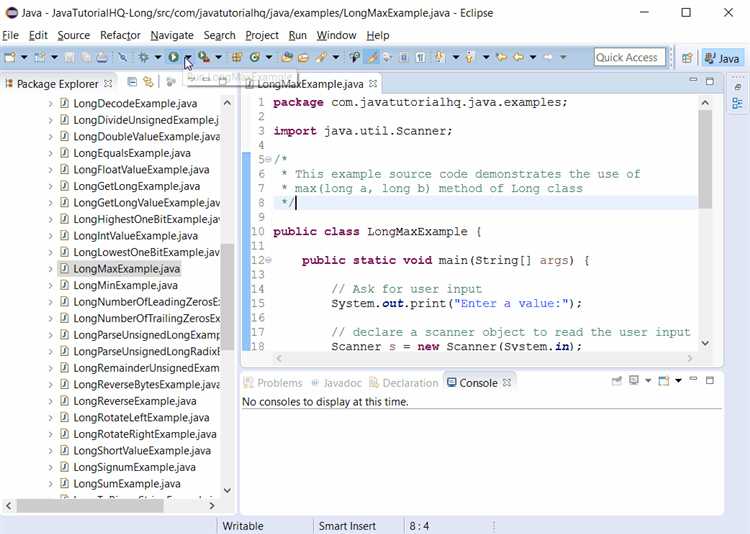750x534 pixels.
Task: Open the File menu
Action: pos(10,35)
